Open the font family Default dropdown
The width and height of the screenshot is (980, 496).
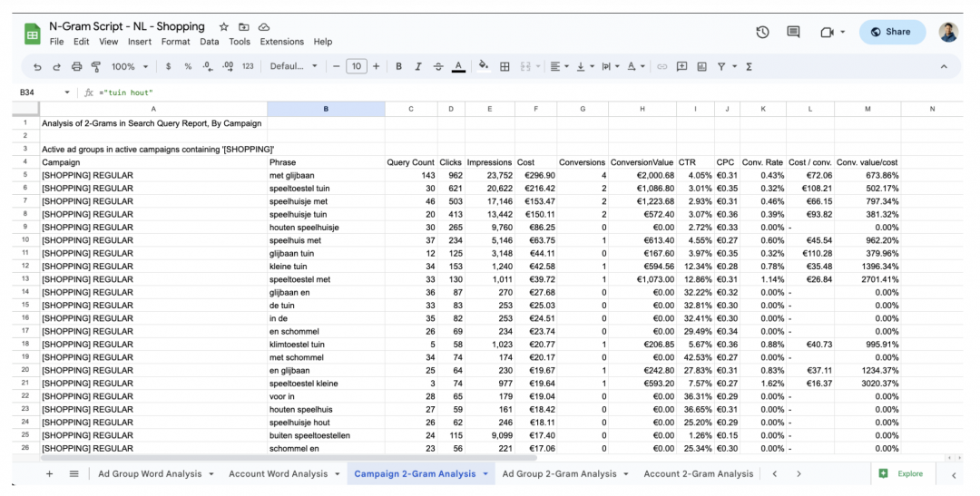coord(293,67)
